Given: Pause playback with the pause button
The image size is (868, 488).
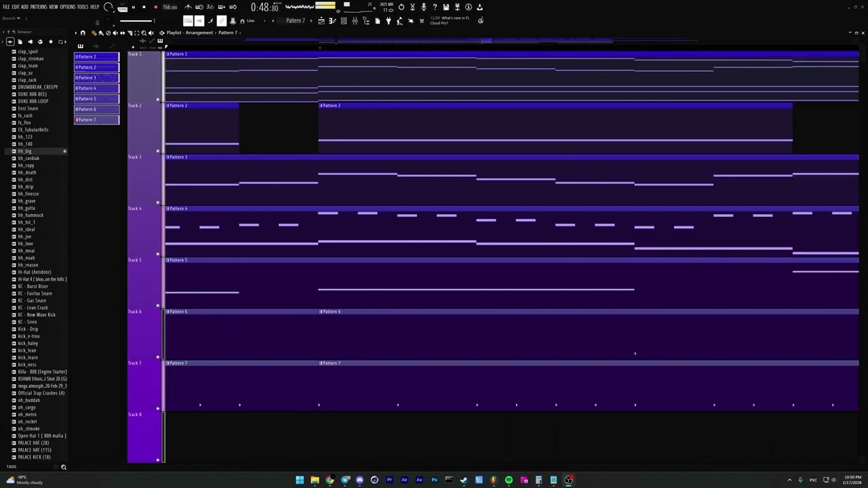Looking at the screenshot, I should 133,7.
